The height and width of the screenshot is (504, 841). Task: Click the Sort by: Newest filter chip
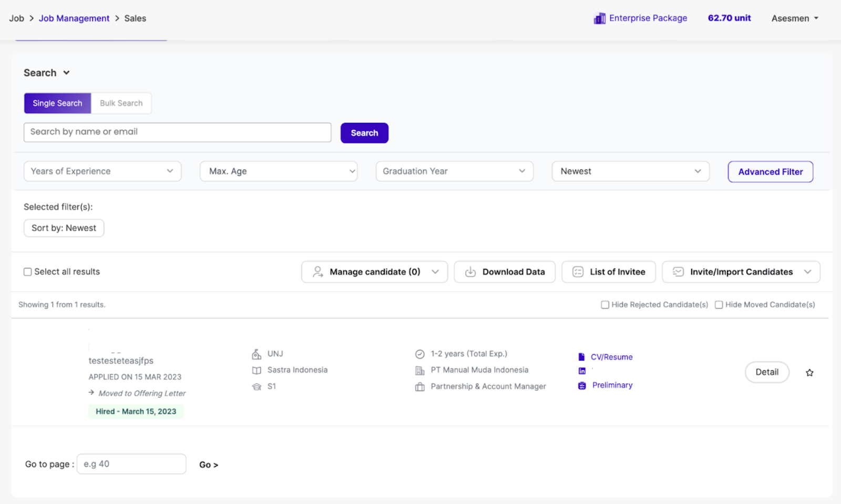64,228
